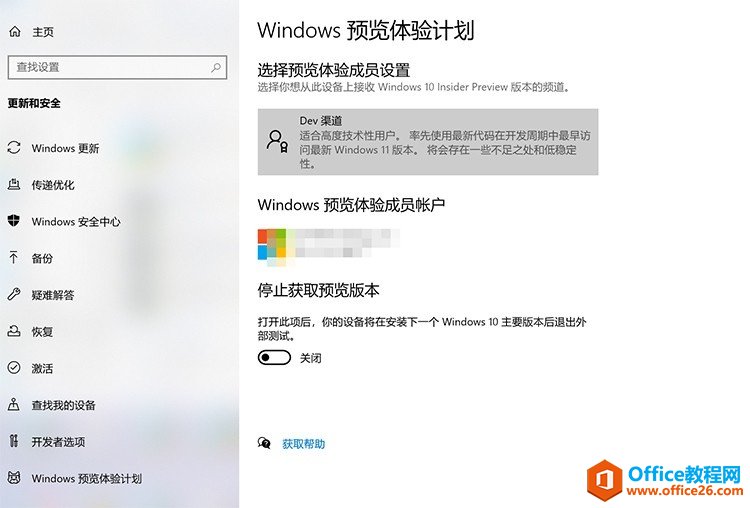The image size is (750, 508).
Task: Click the 激活 checkmark circle icon
Action: pos(14,368)
